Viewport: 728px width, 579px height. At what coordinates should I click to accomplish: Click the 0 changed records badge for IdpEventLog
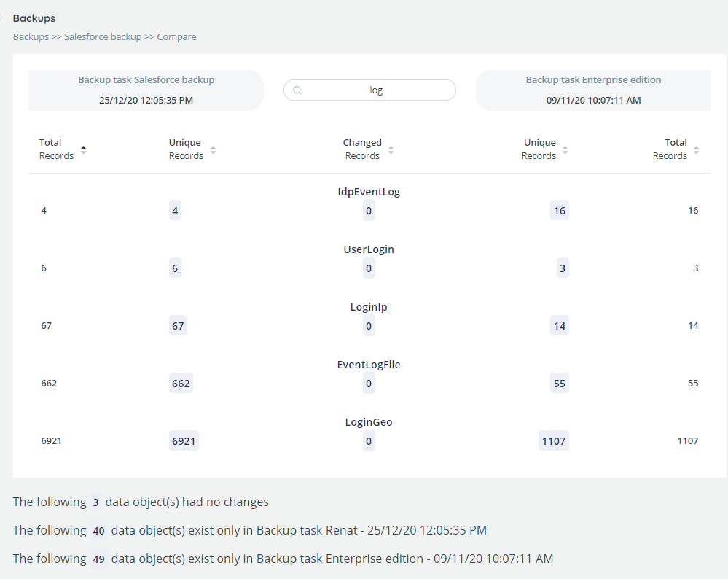(369, 210)
